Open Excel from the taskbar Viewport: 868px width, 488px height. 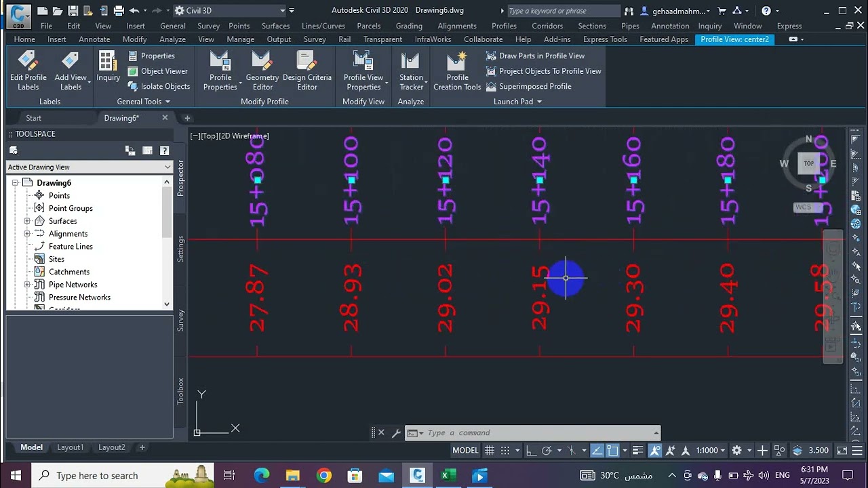448,476
